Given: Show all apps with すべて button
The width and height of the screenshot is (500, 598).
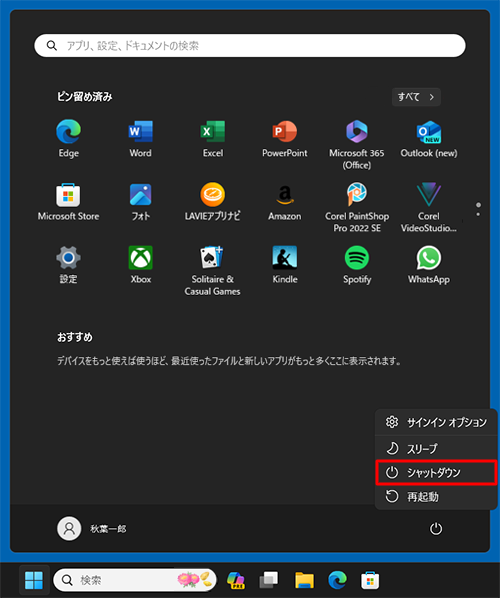Looking at the screenshot, I should click(x=416, y=97).
